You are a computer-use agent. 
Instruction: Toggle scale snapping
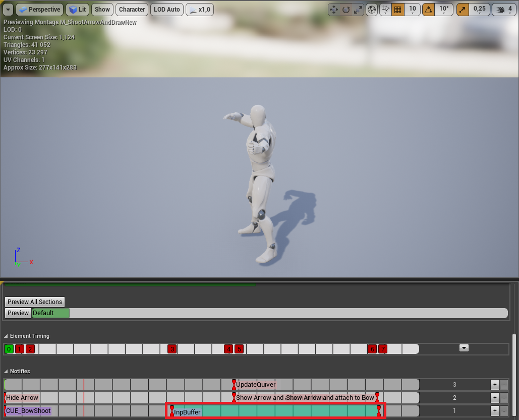pos(463,10)
